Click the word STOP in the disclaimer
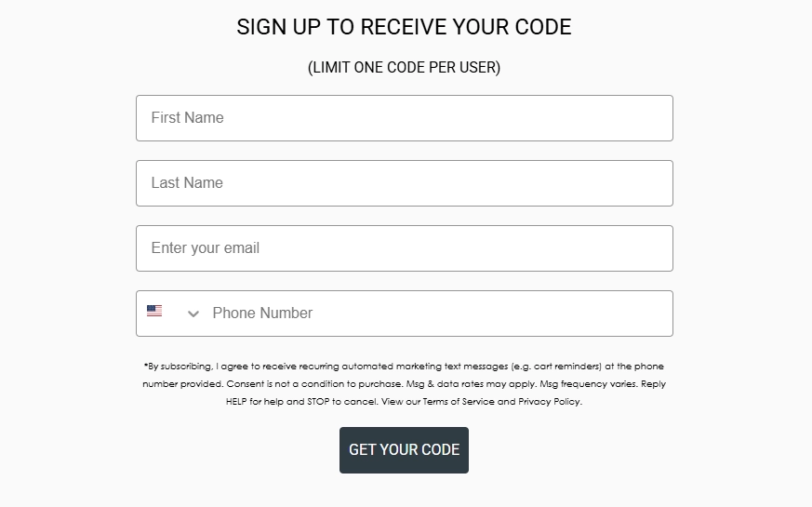 [x=319, y=402]
